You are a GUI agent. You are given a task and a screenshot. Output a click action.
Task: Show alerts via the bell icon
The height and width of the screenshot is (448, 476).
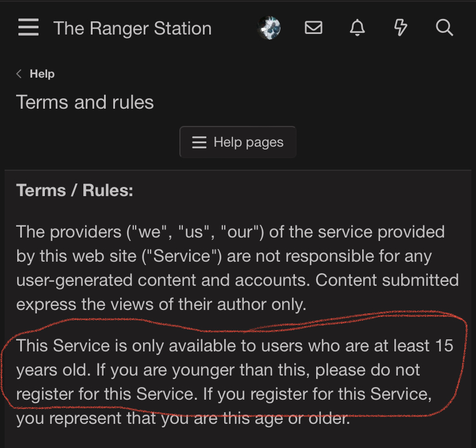pyautogui.click(x=357, y=28)
